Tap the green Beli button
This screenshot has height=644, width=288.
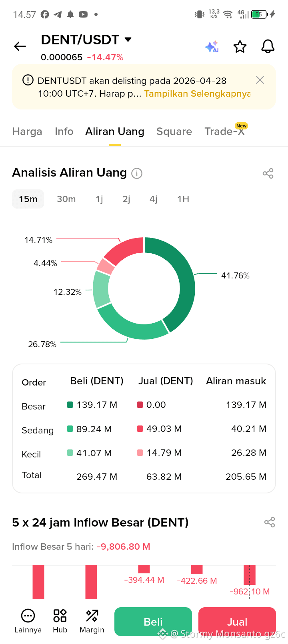153,622
